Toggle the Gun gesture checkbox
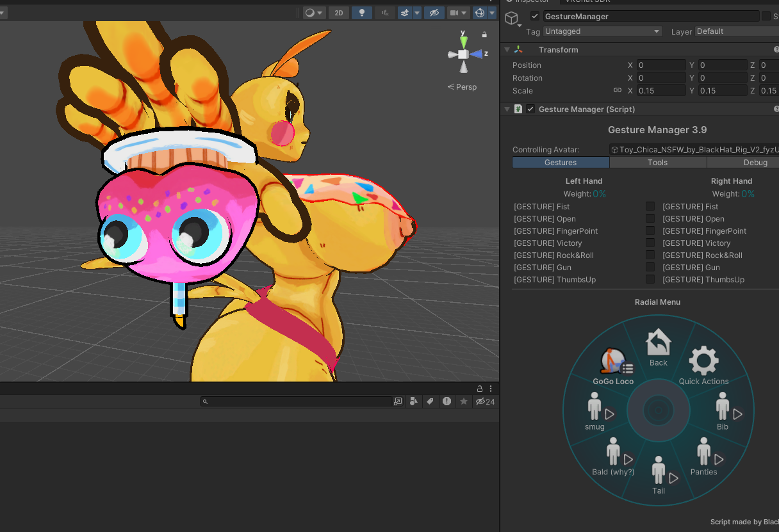The image size is (779, 532). 650,267
